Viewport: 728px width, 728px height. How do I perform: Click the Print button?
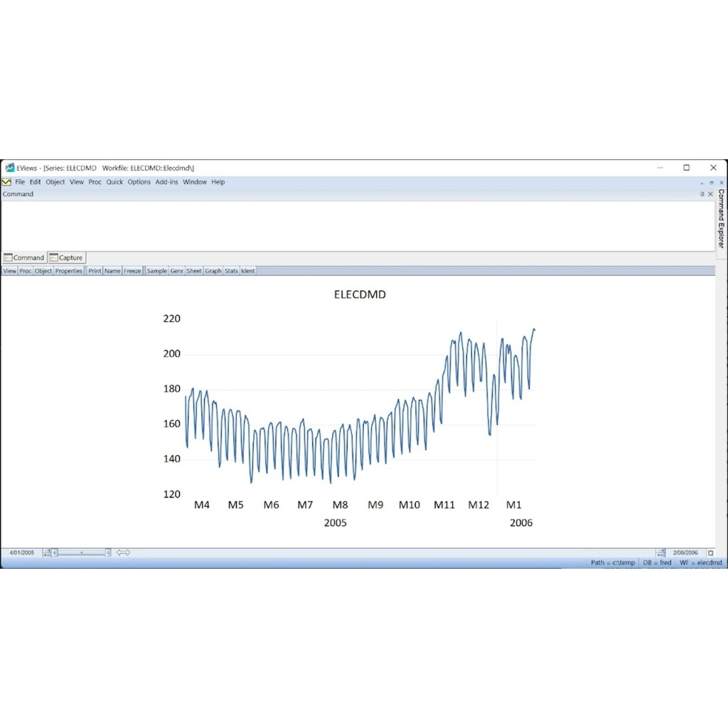[x=95, y=271]
